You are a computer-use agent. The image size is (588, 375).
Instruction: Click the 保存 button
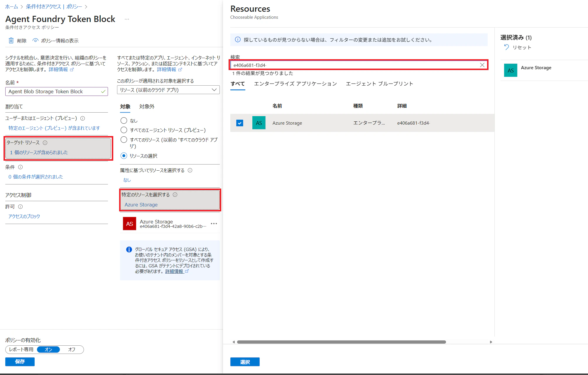pos(20,362)
